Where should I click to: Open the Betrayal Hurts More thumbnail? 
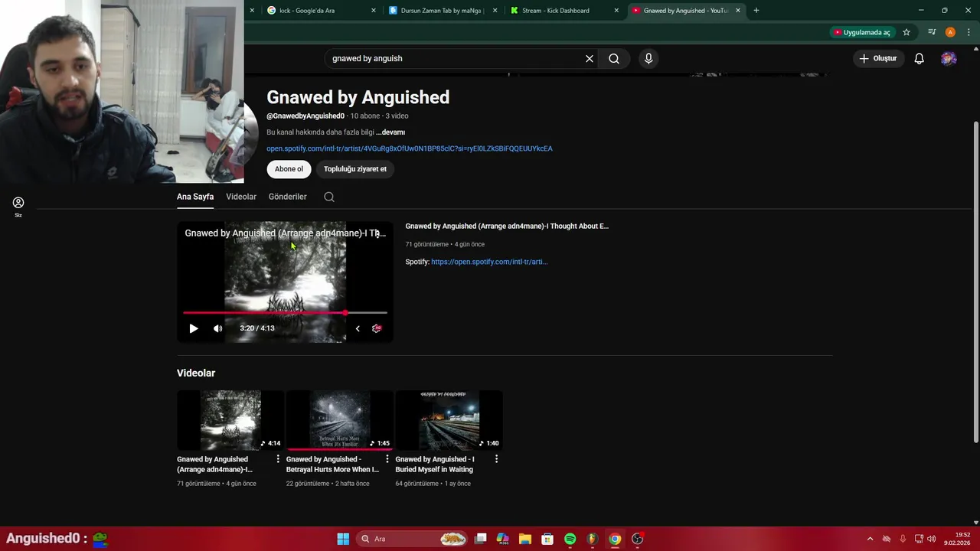coord(340,420)
